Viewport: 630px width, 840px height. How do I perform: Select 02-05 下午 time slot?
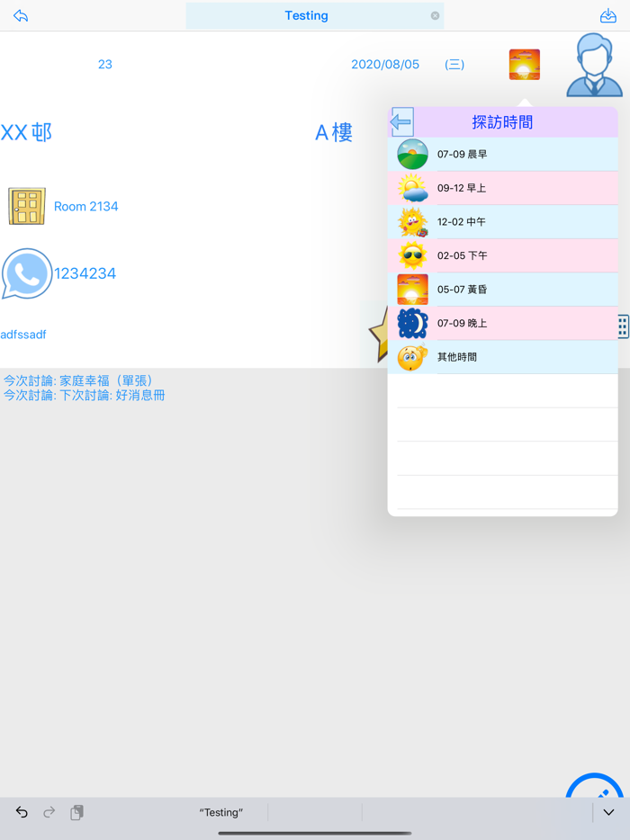pos(503,255)
